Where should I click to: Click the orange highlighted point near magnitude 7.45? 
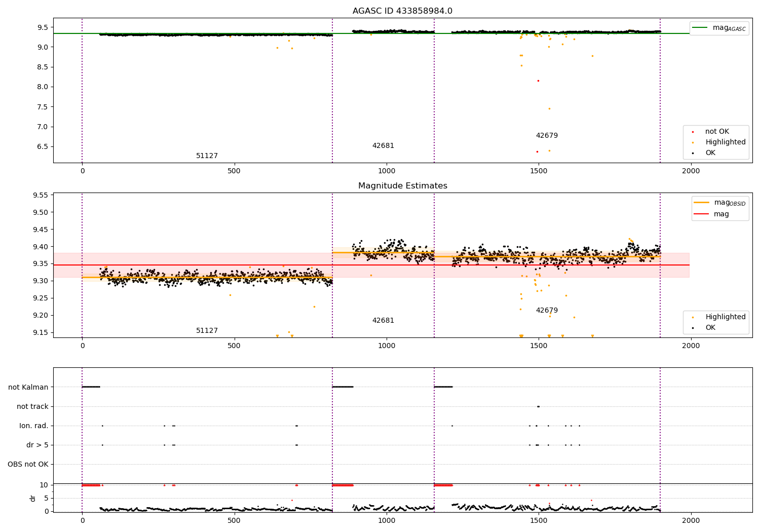click(x=549, y=108)
